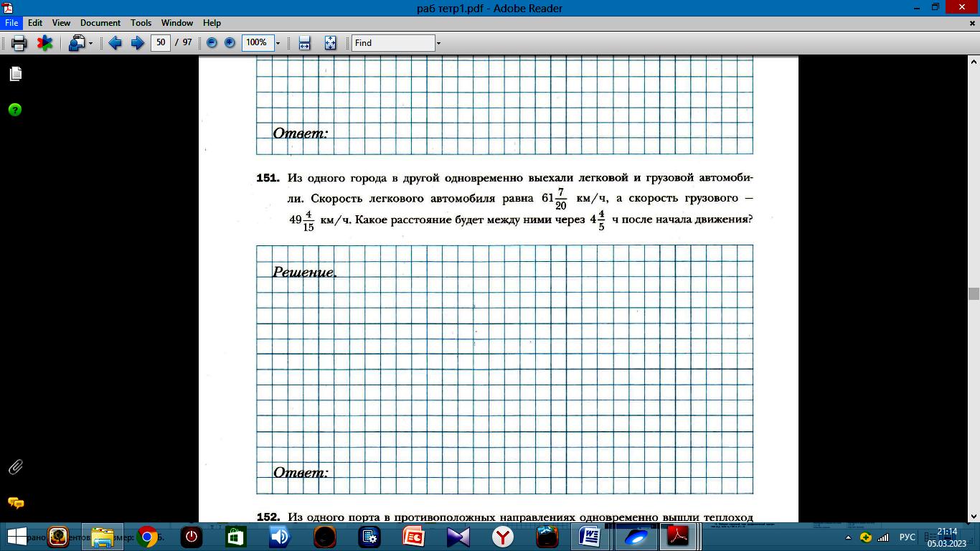Go to previous page with left arrow
Screen dimensions: 980x551
coord(115,43)
